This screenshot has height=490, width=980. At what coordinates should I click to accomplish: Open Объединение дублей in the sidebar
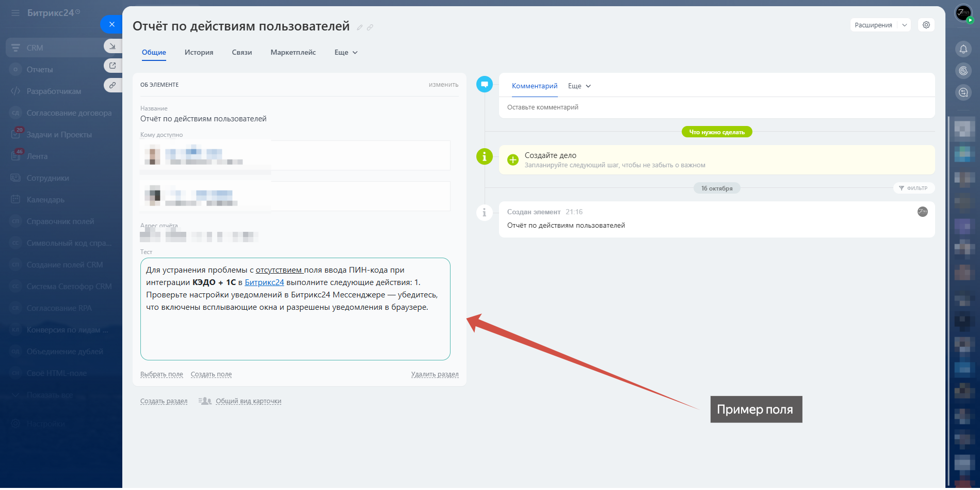point(65,352)
